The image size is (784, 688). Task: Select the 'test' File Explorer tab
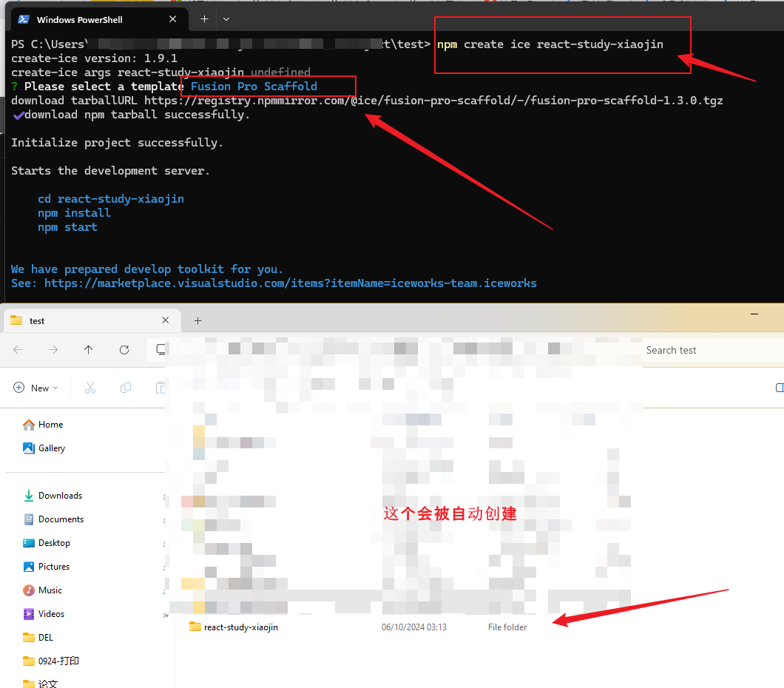coord(92,320)
